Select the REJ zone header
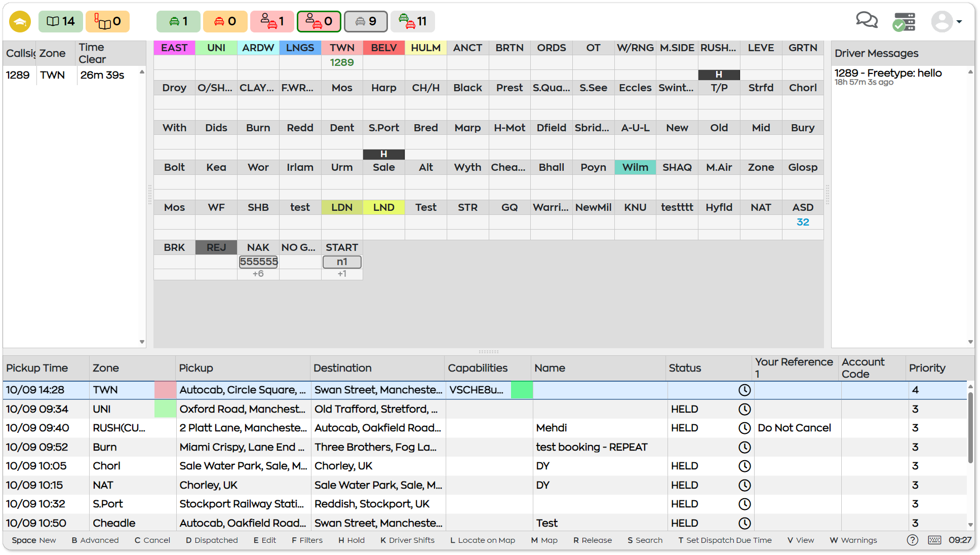The height and width of the screenshot is (555, 980). click(216, 247)
